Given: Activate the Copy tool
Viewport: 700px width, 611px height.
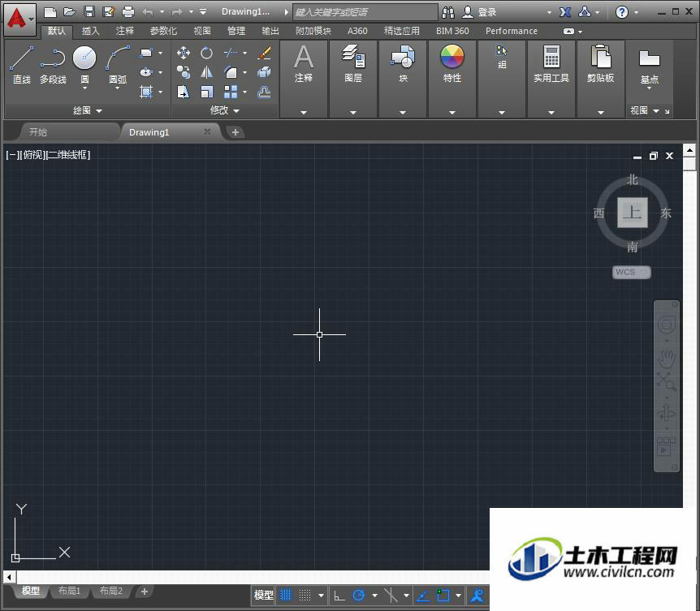Looking at the screenshot, I should point(183,72).
